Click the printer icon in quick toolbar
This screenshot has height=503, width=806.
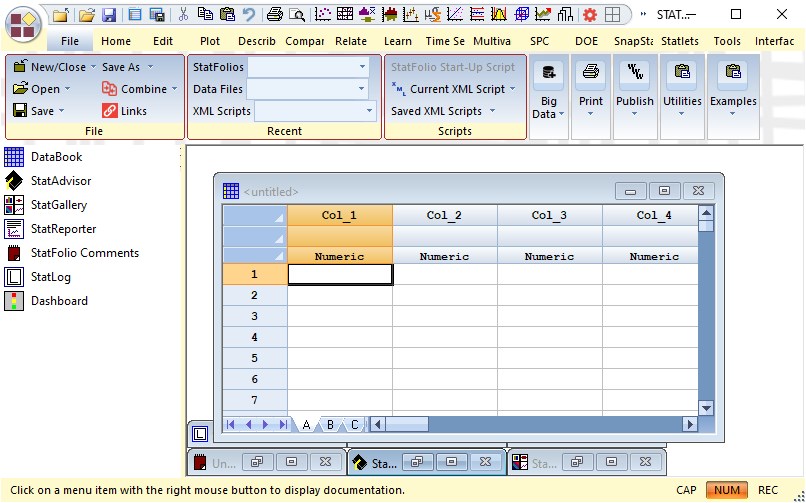274,14
